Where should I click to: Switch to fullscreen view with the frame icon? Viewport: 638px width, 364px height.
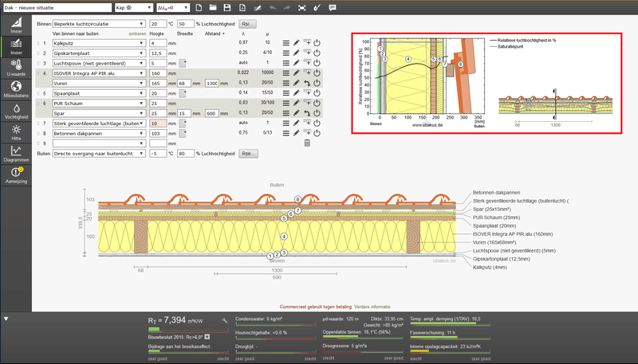[302, 8]
